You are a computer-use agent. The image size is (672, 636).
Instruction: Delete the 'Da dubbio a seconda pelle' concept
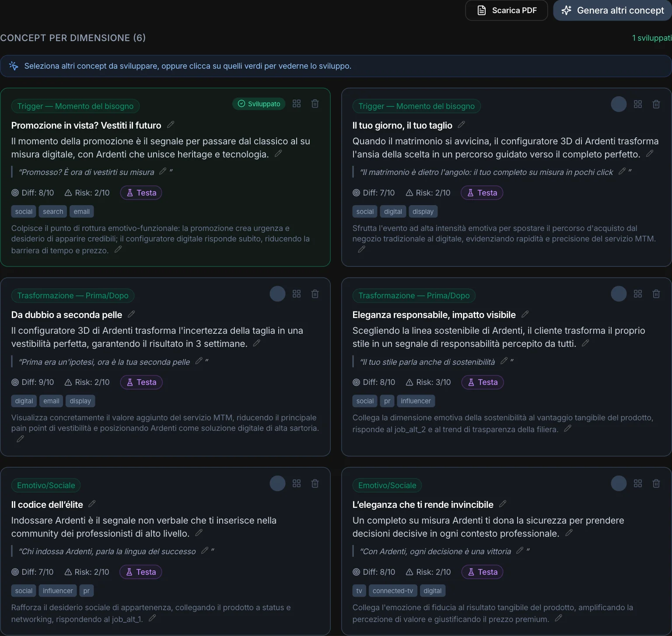[x=315, y=294]
